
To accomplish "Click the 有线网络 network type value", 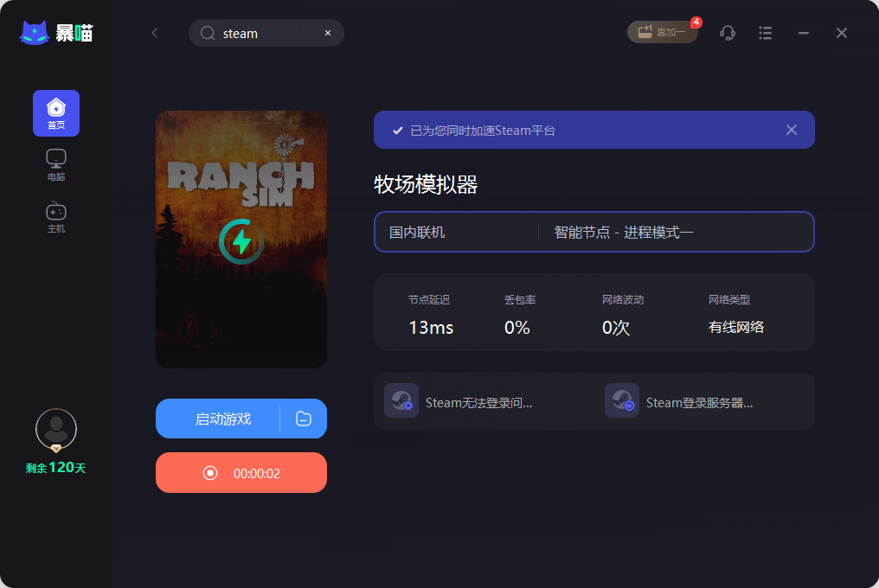I will (736, 328).
